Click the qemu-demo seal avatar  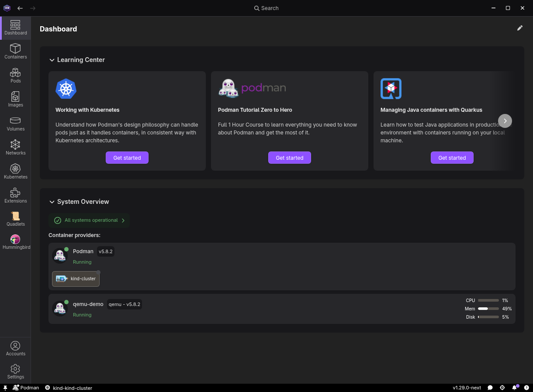click(x=60, y=309)
